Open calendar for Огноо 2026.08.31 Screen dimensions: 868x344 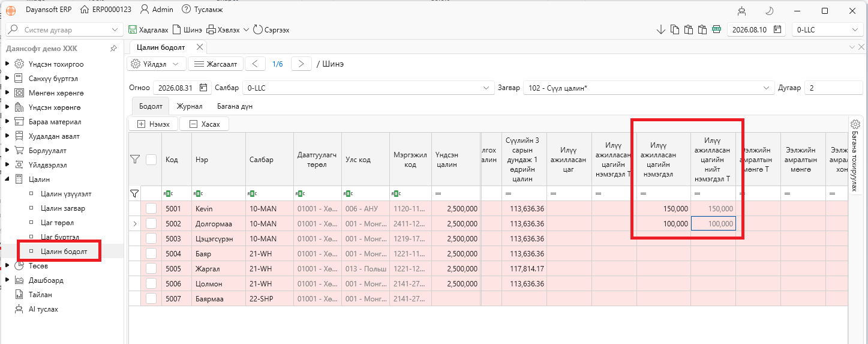click(x=203, y=88)
